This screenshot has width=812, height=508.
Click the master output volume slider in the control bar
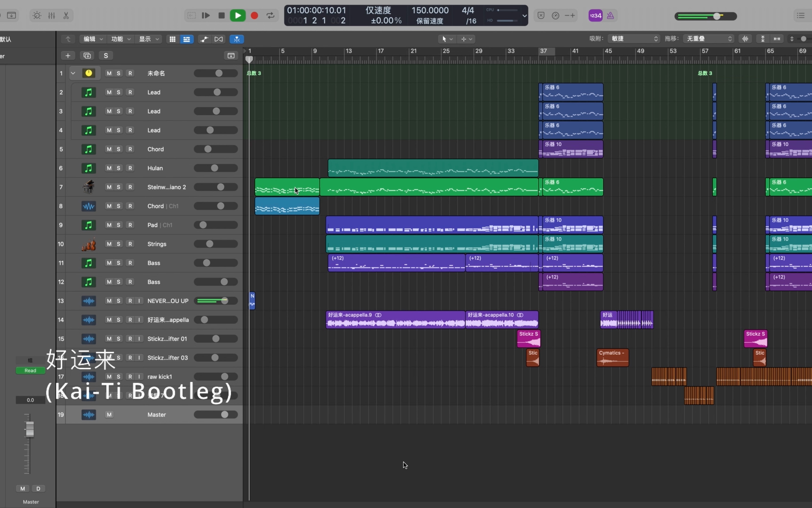coord(706,16)
